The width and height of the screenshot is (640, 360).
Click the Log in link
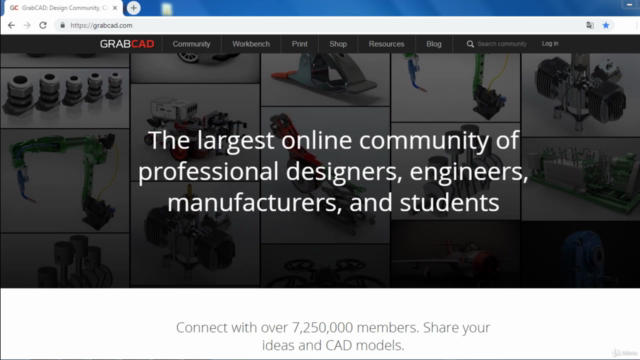tap(550, 43)
